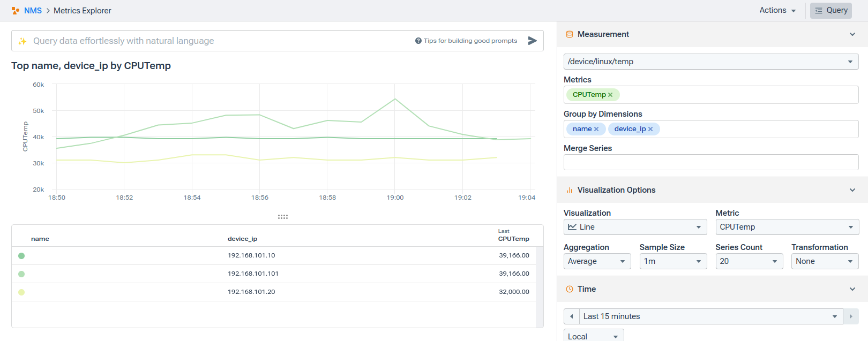Open the Local timezone dropdown
The height and width of the screenshot is (341, 868).
594,336
